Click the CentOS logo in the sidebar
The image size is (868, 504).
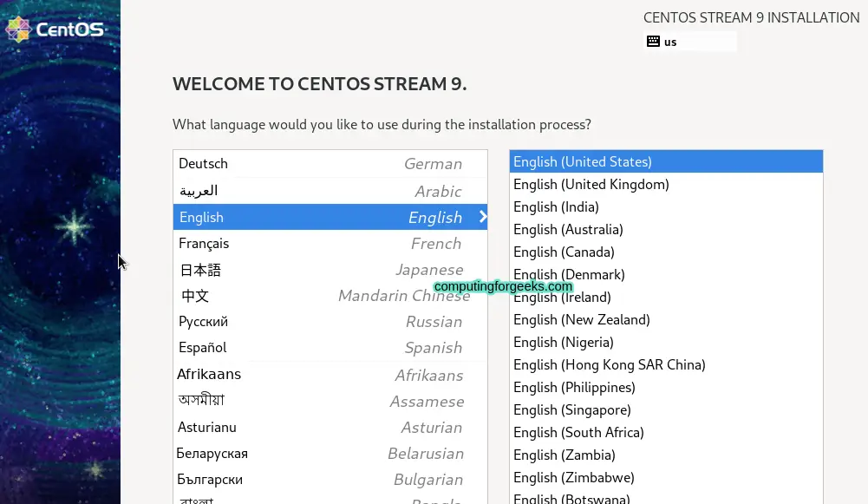pos(55,29)
